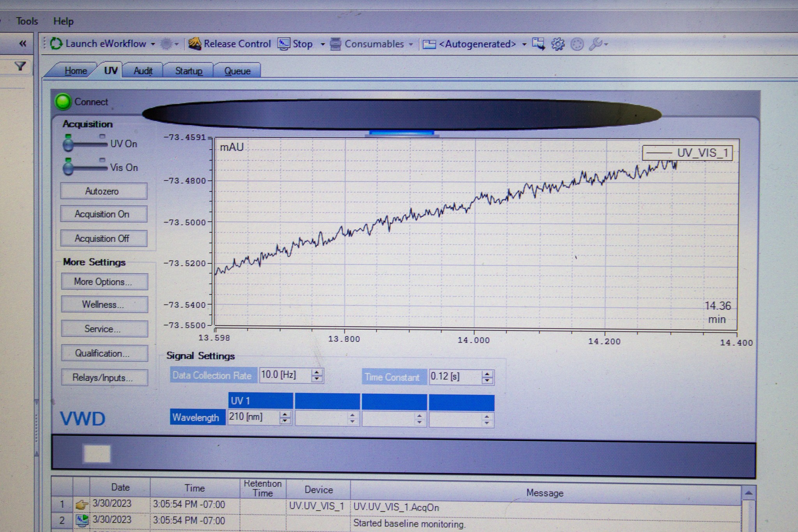Image resolution: width=798 pixels, height=532 pixels.
Task: Click the Launch eWorkflow icon
Action: pyautogui.click(x=57, y=44)
